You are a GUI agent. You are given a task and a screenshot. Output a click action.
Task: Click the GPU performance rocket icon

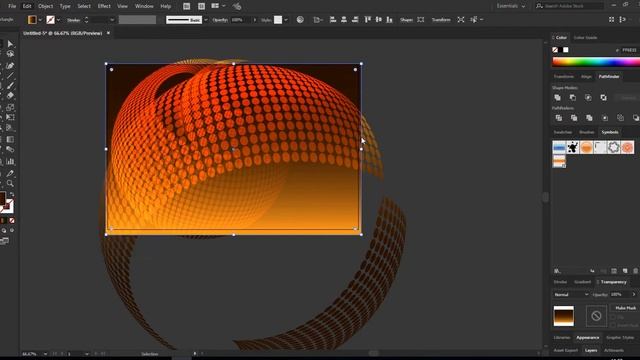(237, 6)
